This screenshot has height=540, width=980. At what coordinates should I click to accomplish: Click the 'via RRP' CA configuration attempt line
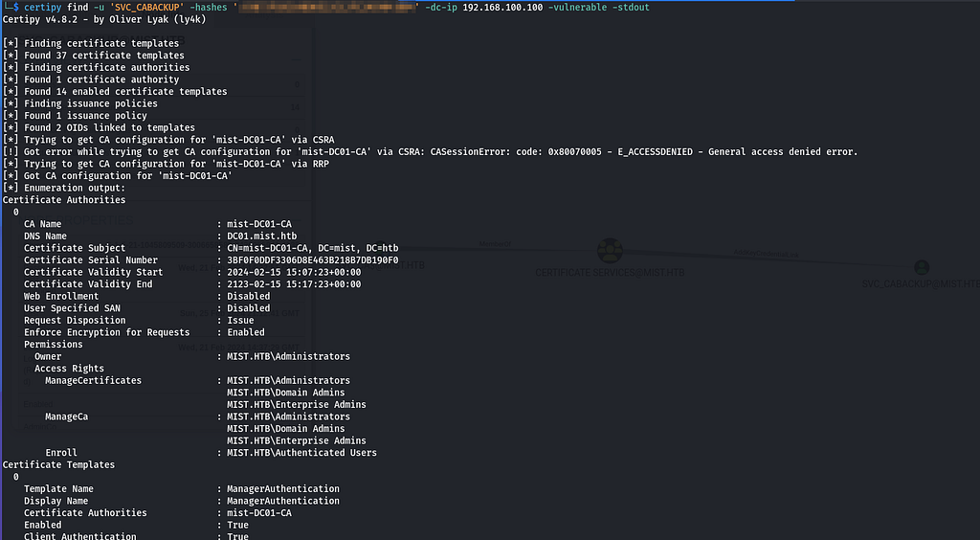(x=166, y=164)
